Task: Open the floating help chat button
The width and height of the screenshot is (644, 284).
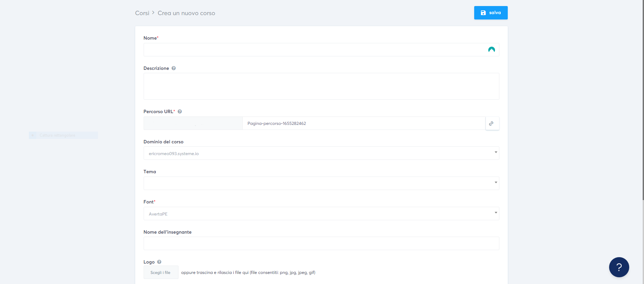Action: click(x=618, y=267)
